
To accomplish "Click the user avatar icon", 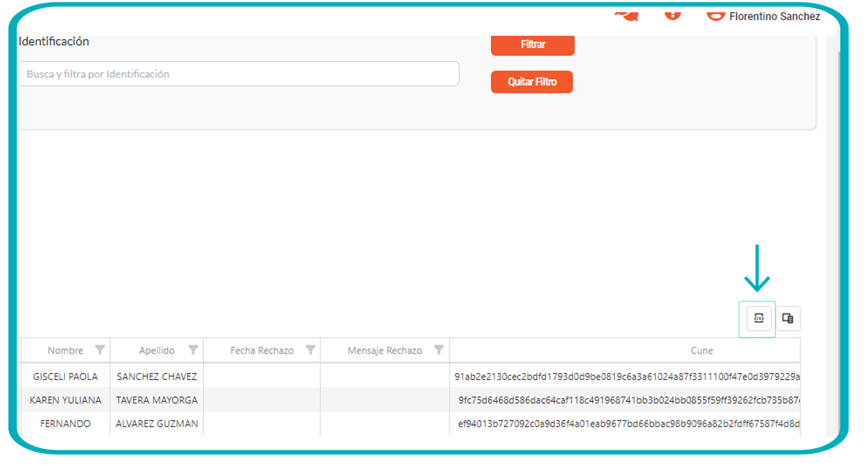I will (715, 15).
